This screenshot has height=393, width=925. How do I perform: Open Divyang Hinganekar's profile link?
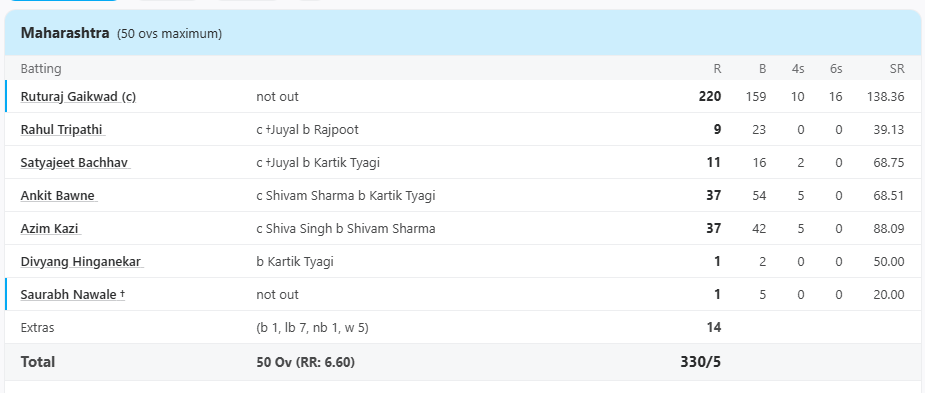(x=82, y=261)
